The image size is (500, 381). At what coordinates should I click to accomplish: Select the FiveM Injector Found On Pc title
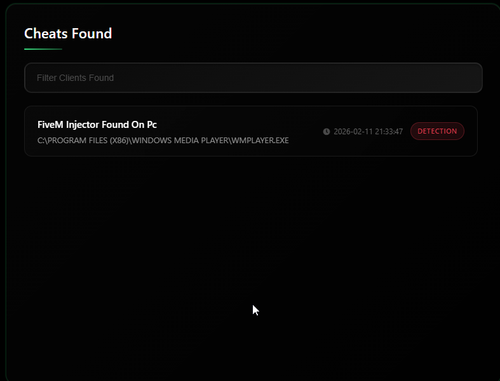(97, 125)
